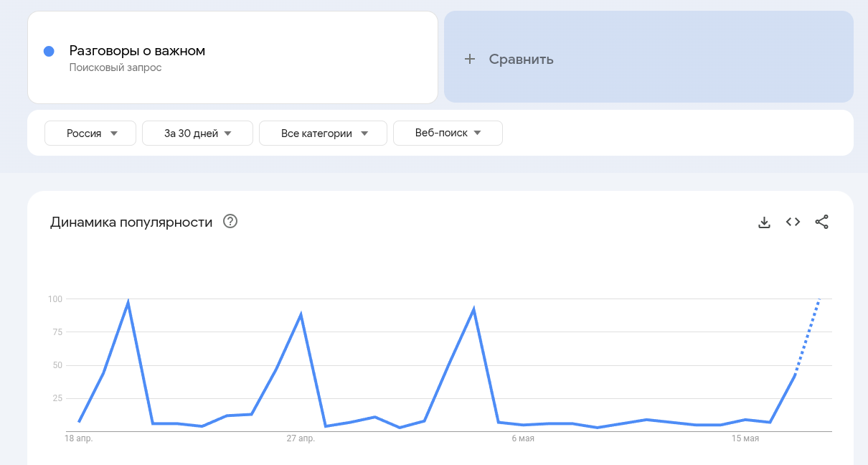Click the 15 мая date label
The width and height of the screenshot is (868, 465).
coord(745,438)
